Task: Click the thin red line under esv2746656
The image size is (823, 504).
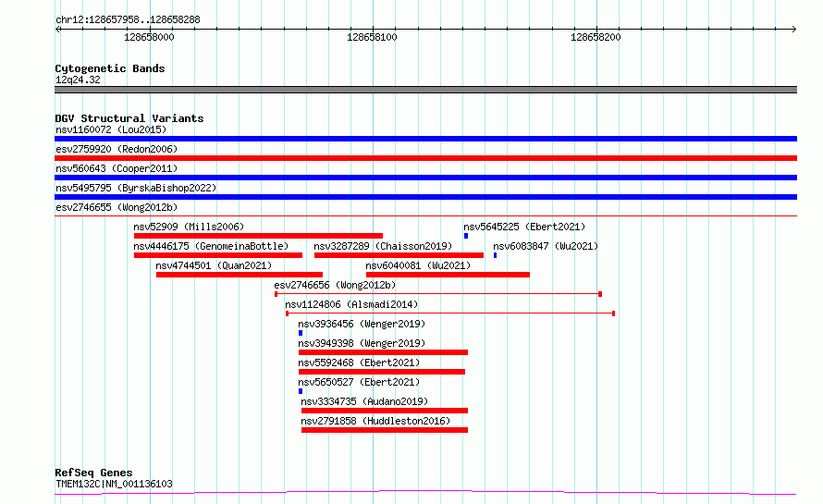Action: 438,294
